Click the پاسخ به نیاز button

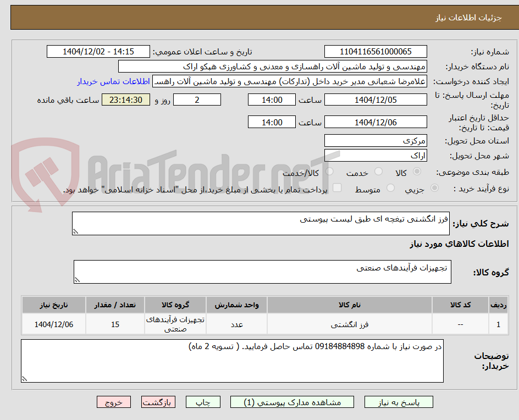[399, 402]
